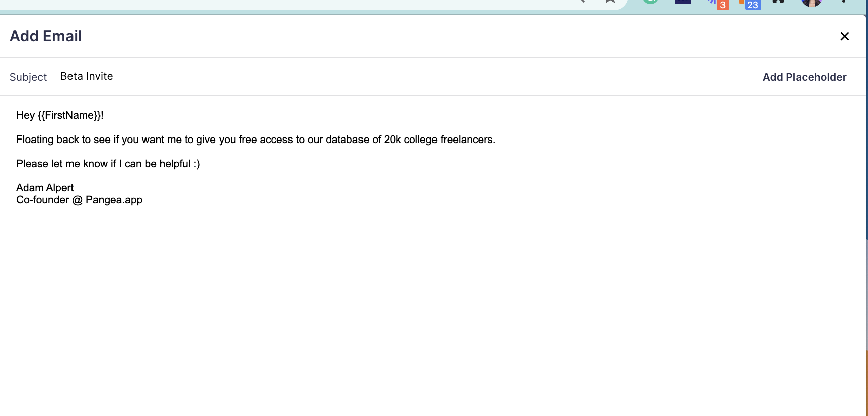Open the Chrome profile avatar
This screenshot has width=868, height=416.
pos(812,2)
